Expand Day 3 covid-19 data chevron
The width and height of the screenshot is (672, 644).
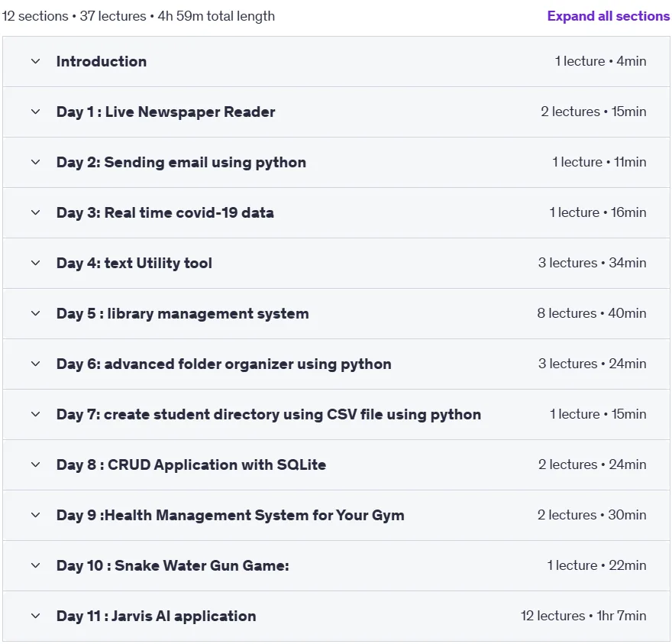36,212
